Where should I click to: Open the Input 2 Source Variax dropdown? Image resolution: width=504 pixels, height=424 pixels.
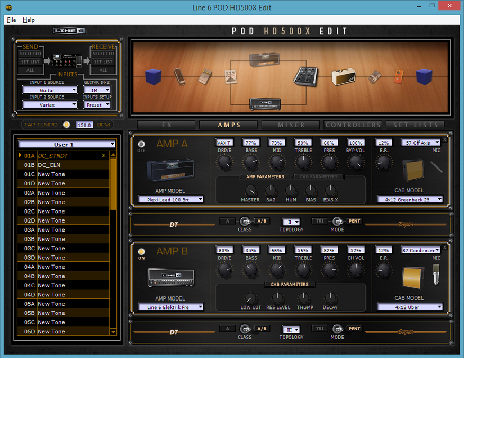50,104
